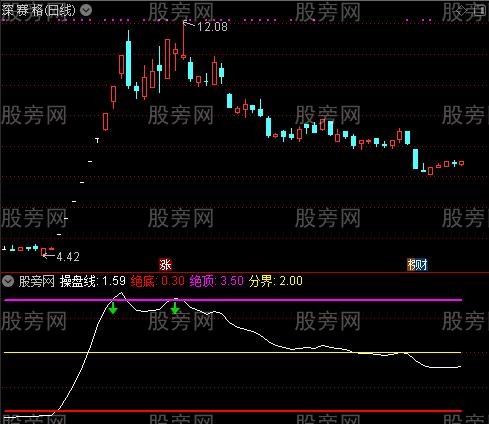Click the 操盘线: 1.59 indicator value
Screen dimensions: 489x424
tap(93, 281)
